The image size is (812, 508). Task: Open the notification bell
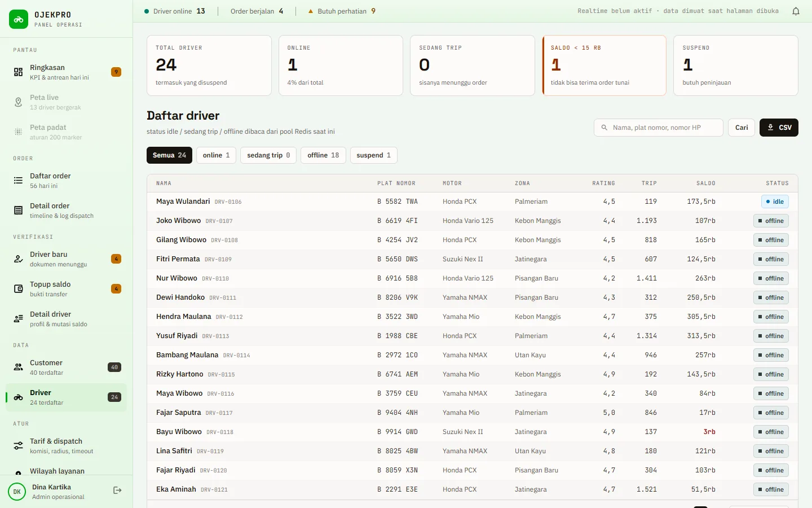pyautogui.click(x=796, y=11)
